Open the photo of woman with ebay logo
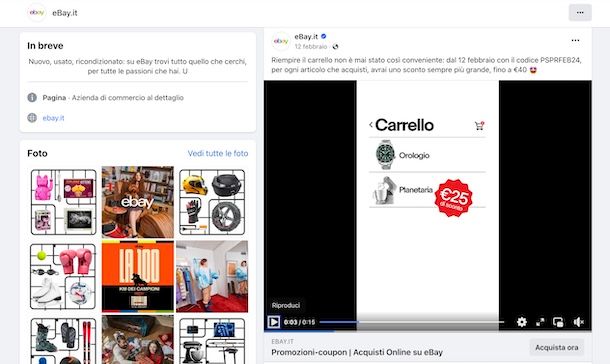 [x=138, y=202]
